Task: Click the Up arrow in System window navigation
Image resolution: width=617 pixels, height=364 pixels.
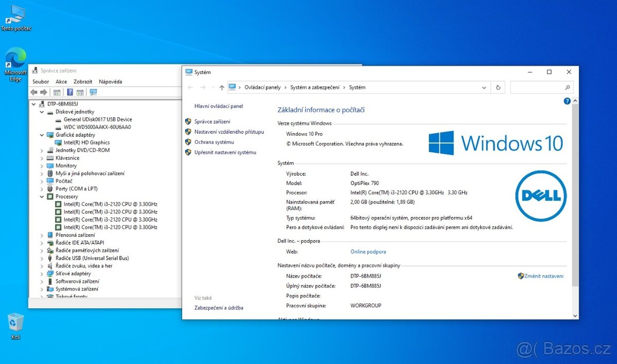Action: click(222, 87)
